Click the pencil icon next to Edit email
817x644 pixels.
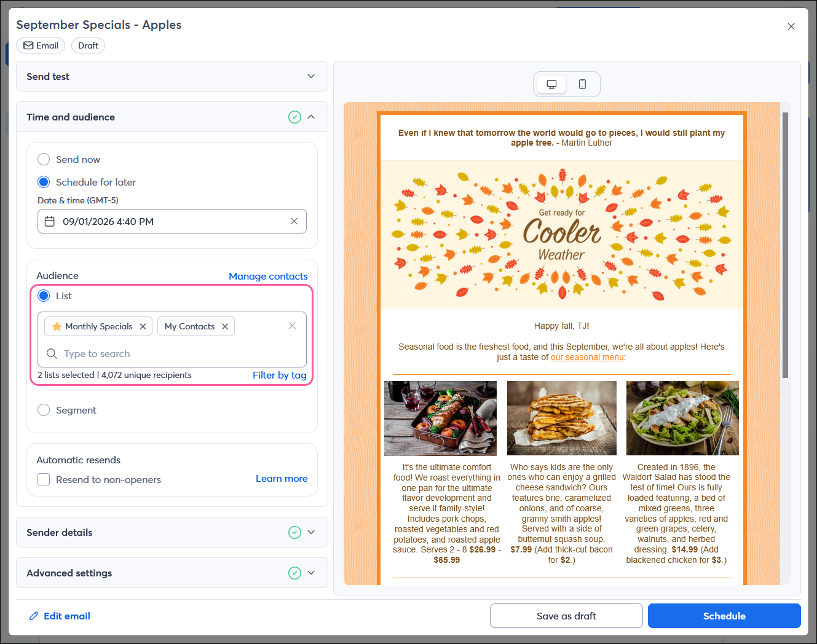tap(34, 615)
